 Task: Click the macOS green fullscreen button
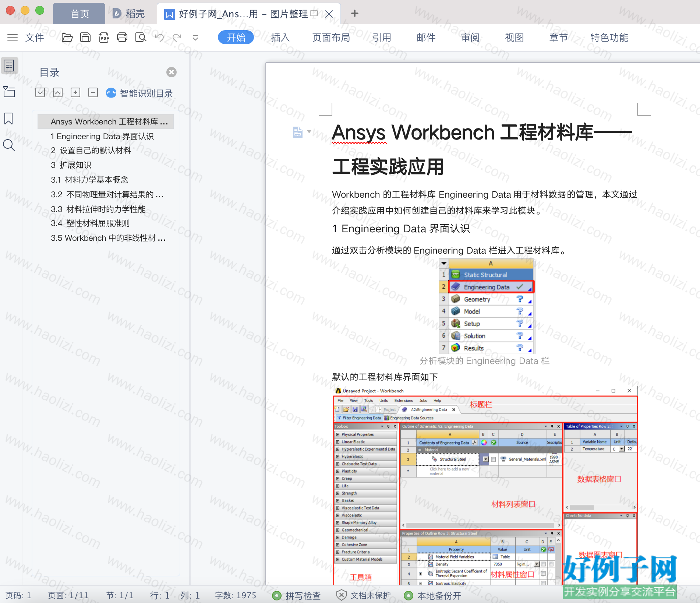pos(40,10)
